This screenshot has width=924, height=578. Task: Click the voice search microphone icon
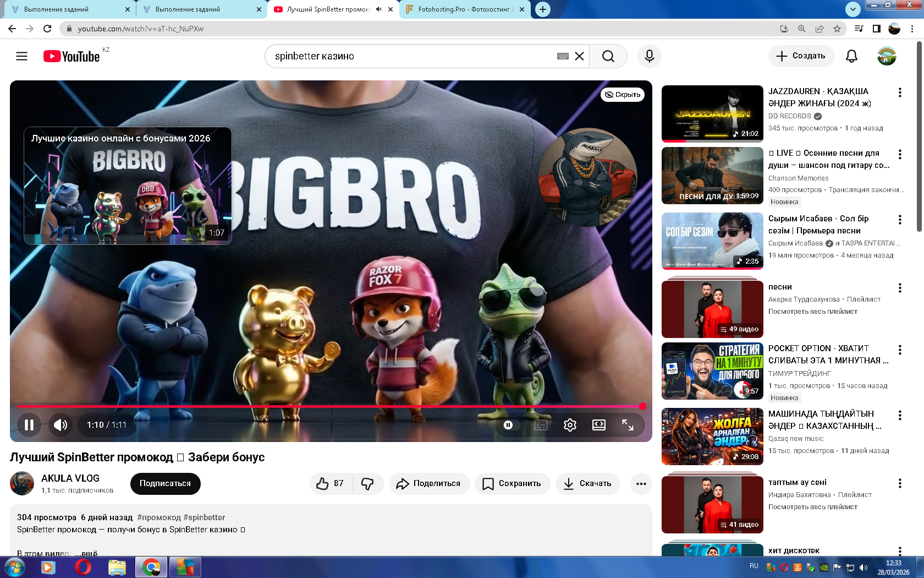(x=649, y=56)
